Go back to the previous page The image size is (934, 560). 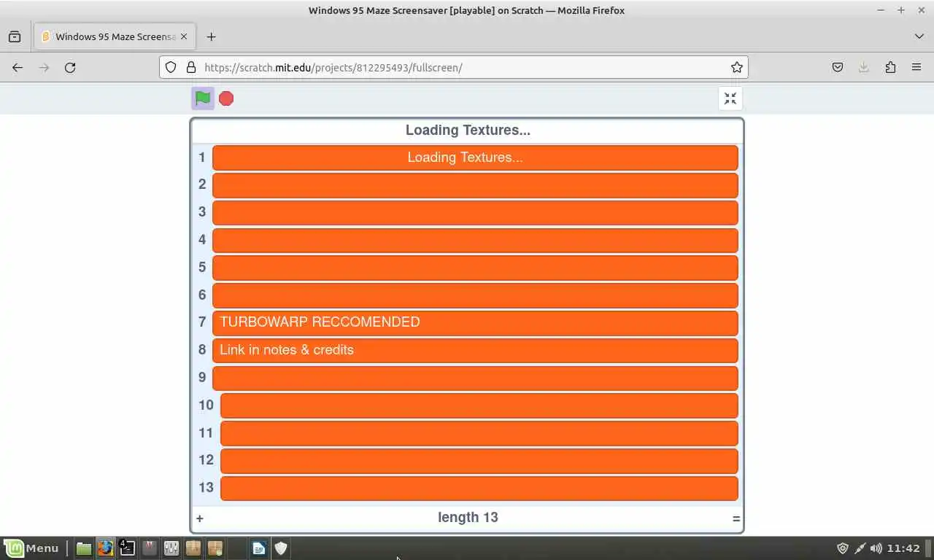18,67
